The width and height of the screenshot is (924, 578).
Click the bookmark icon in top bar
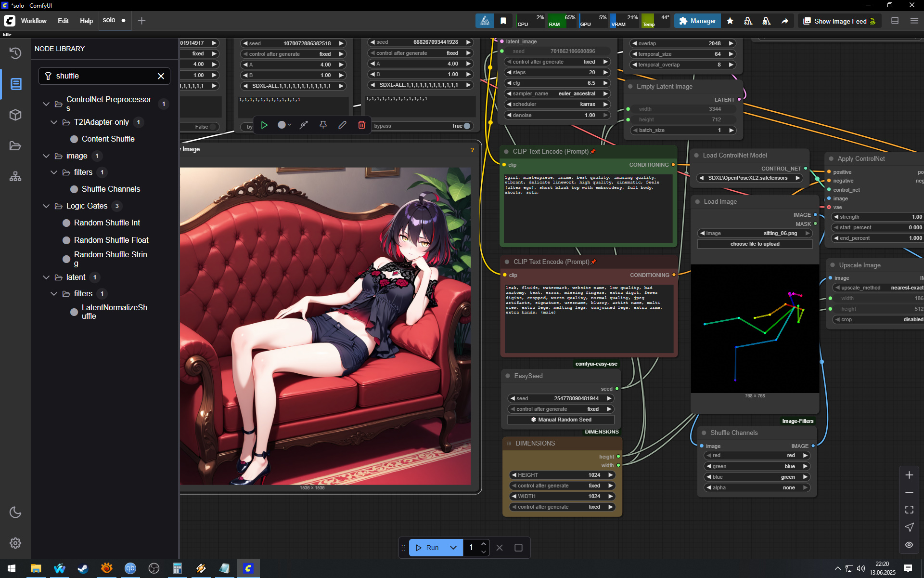(x=503, y=21)
